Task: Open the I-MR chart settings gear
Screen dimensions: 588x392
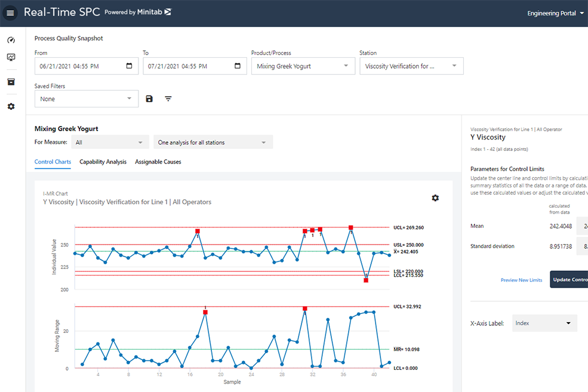Action: pyautogui.click(x=435, y=197)
